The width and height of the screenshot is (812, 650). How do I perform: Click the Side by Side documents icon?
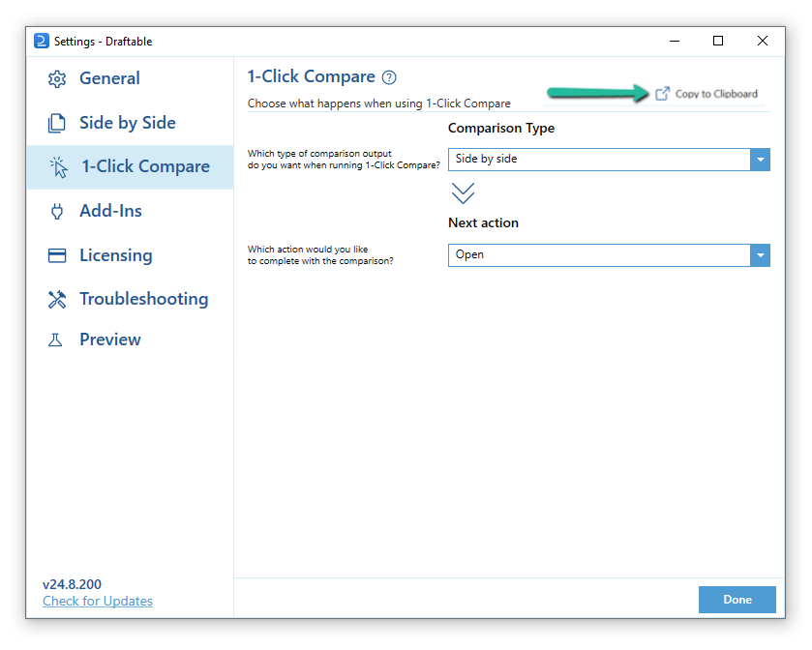click(x=56, y=123)
